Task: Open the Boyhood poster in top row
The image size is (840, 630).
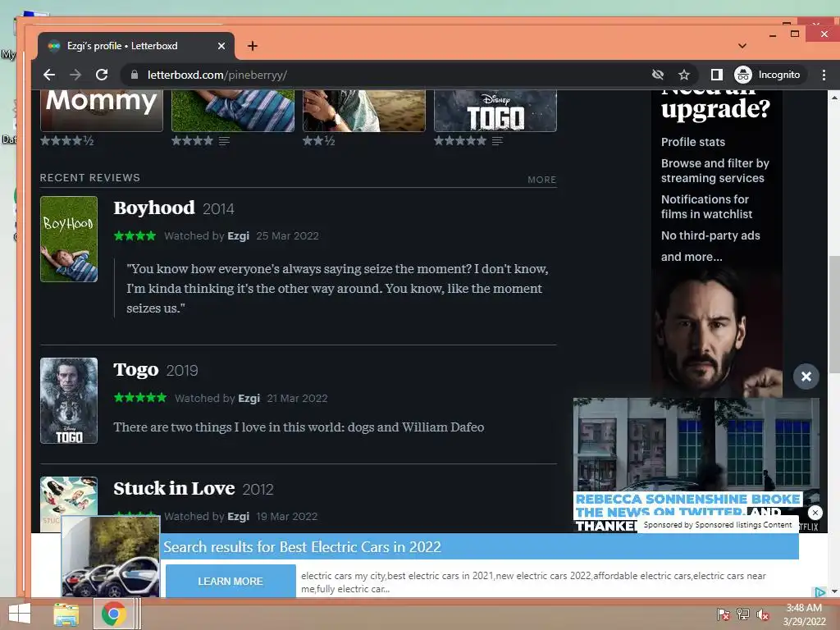Action: pyautogui.click(x=232, y=111)
